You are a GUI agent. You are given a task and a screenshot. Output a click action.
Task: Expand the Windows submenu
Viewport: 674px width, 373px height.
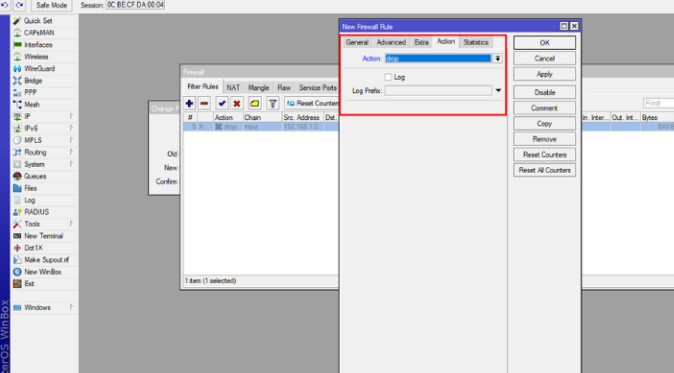click(71, 307)
